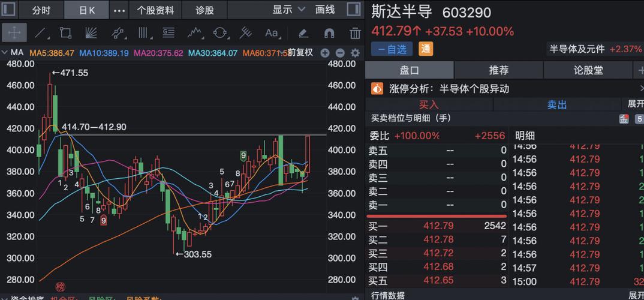Zoom out chart with minus icon
Image resolution: width=644 pixels, height=300 pixels.
(339, 53)
